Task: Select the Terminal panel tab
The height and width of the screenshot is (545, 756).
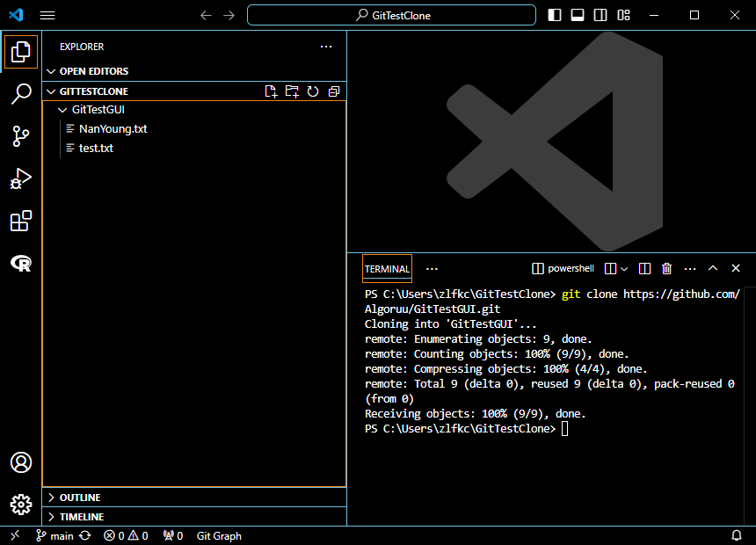Action: [x=387, y=269]
